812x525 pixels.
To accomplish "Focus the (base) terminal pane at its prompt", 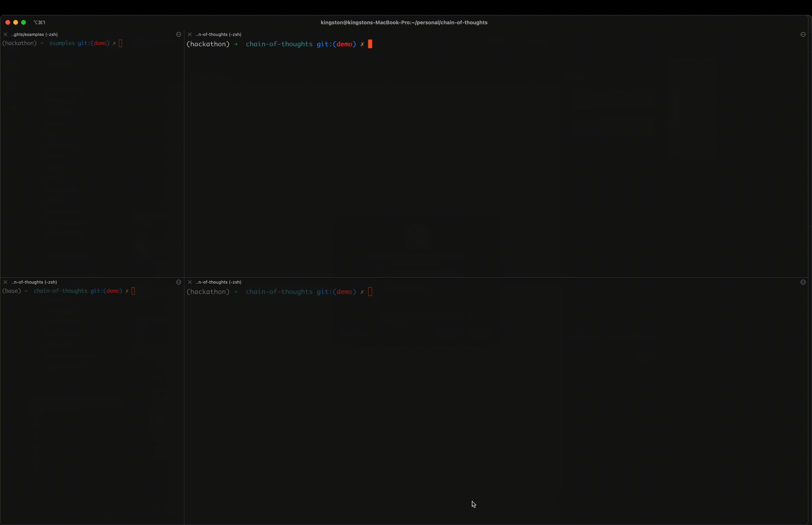I will 133,291.
